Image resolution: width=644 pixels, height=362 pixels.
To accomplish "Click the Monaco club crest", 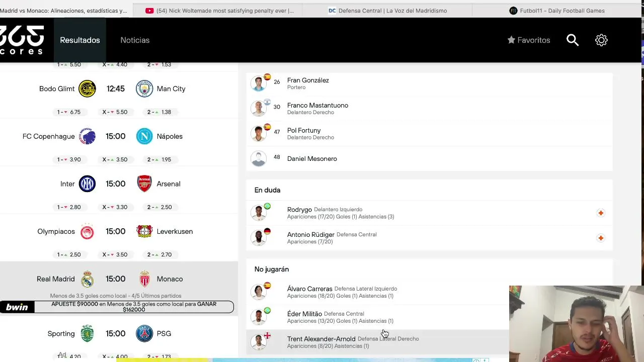I will pos(144,279).
